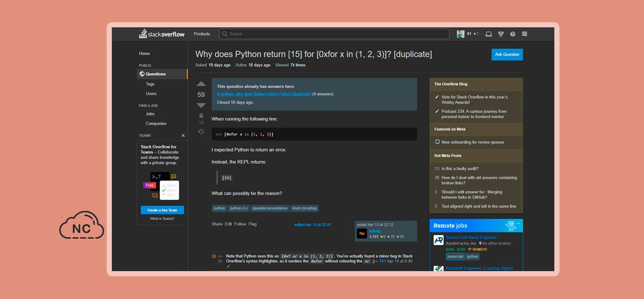Toggle Follow under the question

point(240,224)
